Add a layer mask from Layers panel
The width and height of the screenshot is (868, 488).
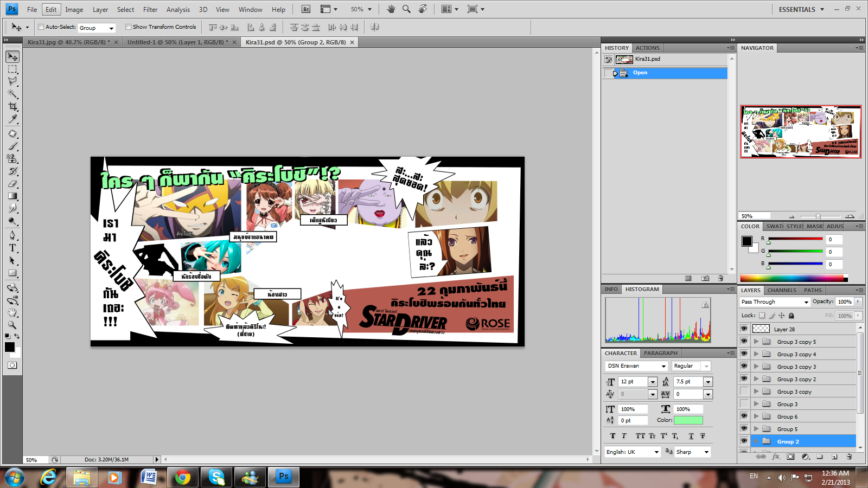tap(790, 457)
